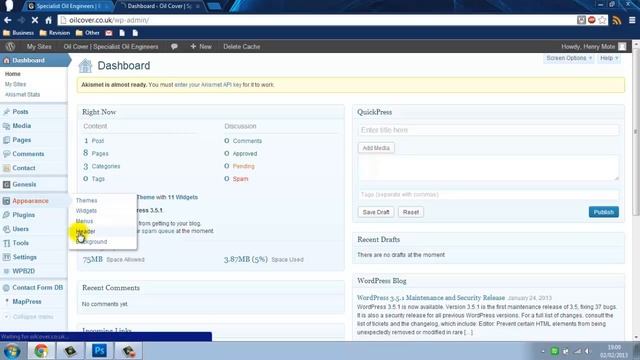Open Akismet Stats submenu item

pos(22,94)
